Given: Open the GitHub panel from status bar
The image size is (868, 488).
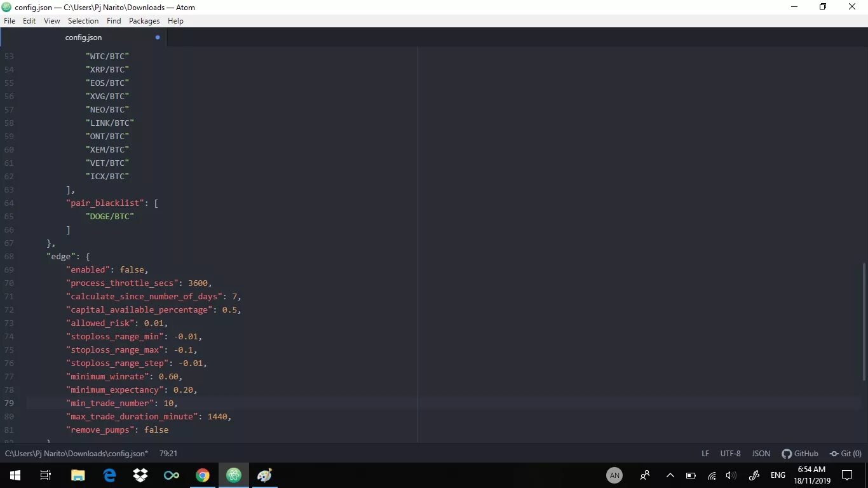Looking at the screenshot, I should pos(800,454).
